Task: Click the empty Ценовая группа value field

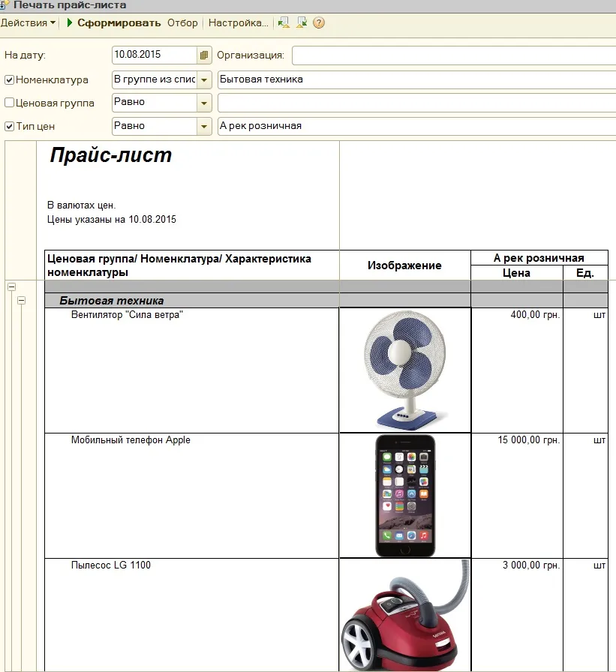Action: pyautogui.click(x=416, y=103)
